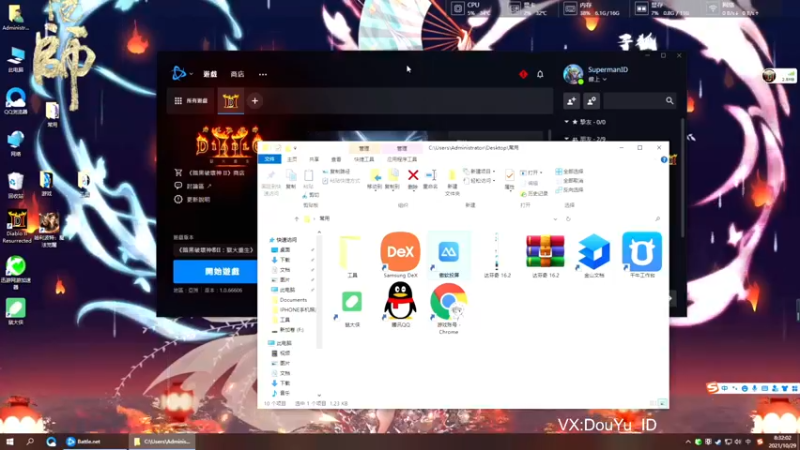The height and width of the screenshot is (450, 800).
Task: Click the friends search field in Battle.net
Action: [x=640, y=101]
